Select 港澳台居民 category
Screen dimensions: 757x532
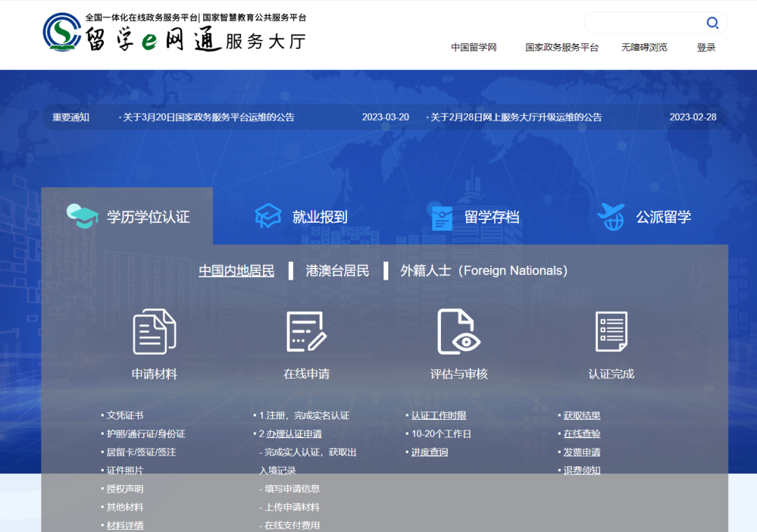coord(337,271)
